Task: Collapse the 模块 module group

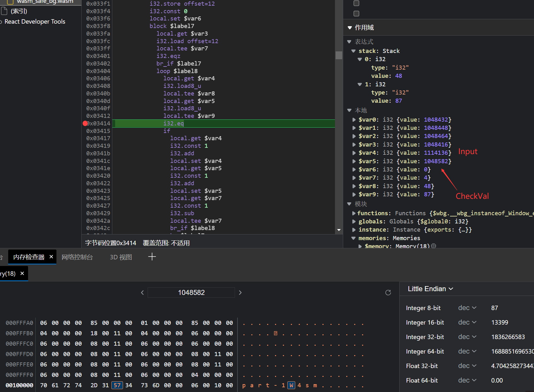Action: [349, 204]
